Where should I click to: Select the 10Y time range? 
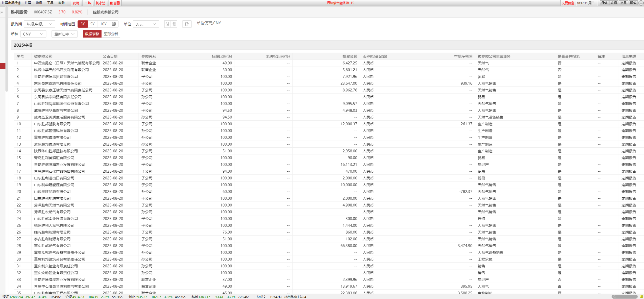[x=103, y=24]
